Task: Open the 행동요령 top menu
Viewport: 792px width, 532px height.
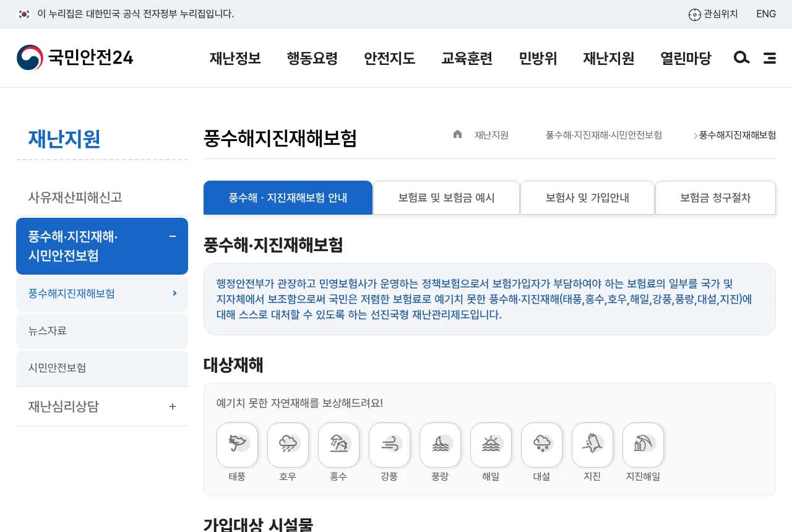Action: (312, 58)
